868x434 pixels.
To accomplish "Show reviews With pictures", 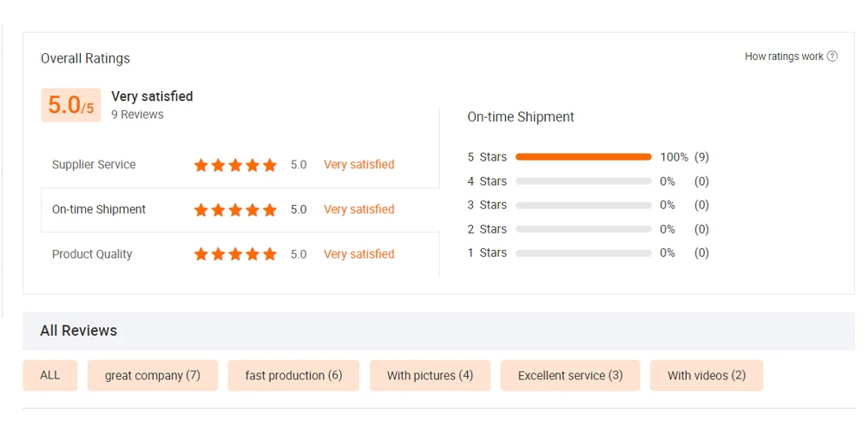I will pyautogui.click(x=430, y=376).
